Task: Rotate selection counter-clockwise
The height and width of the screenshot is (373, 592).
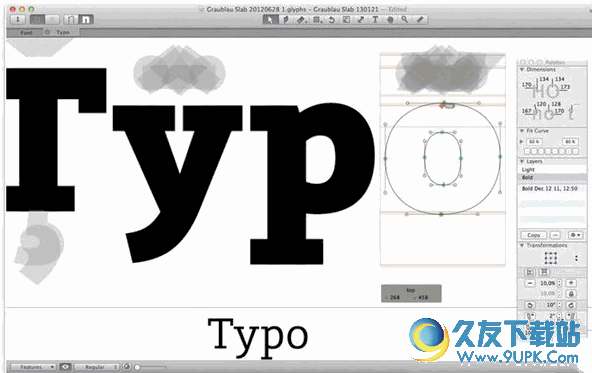Action: [x=530, y=305]
